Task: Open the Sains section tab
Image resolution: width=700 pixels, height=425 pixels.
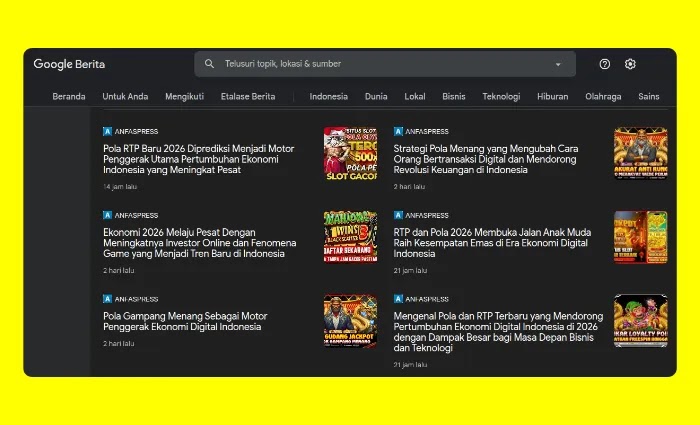Action: pyautogui.click(x=649, y=96)
